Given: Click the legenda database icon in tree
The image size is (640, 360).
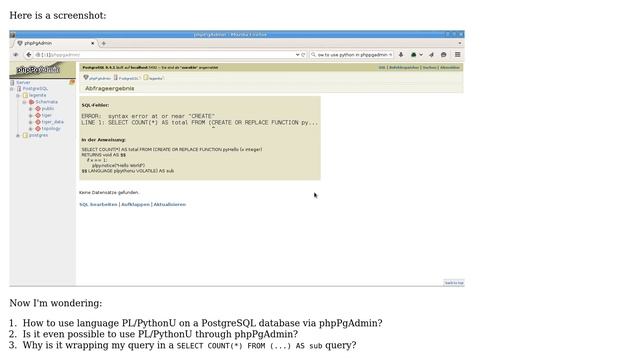Looking at the screenshot, I should [x=25, y=95].
